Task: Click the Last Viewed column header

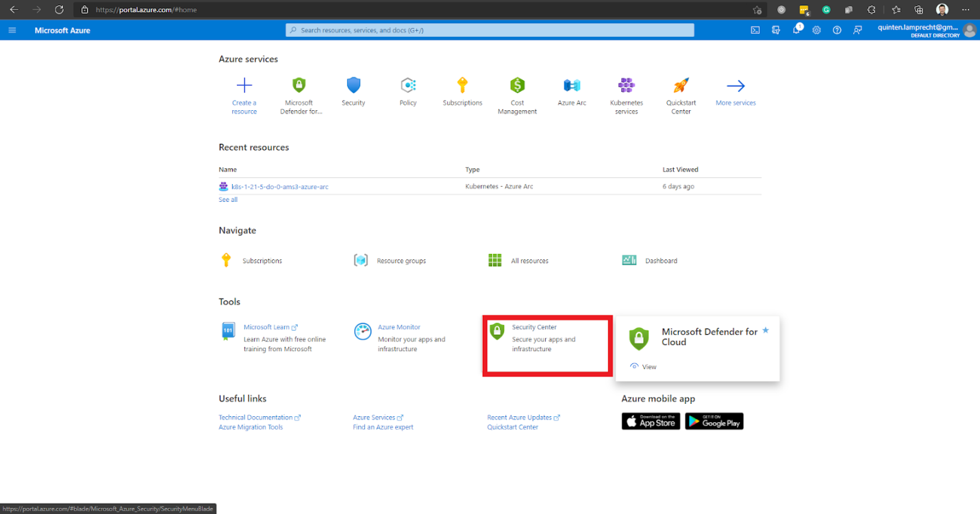Action: 680,170
